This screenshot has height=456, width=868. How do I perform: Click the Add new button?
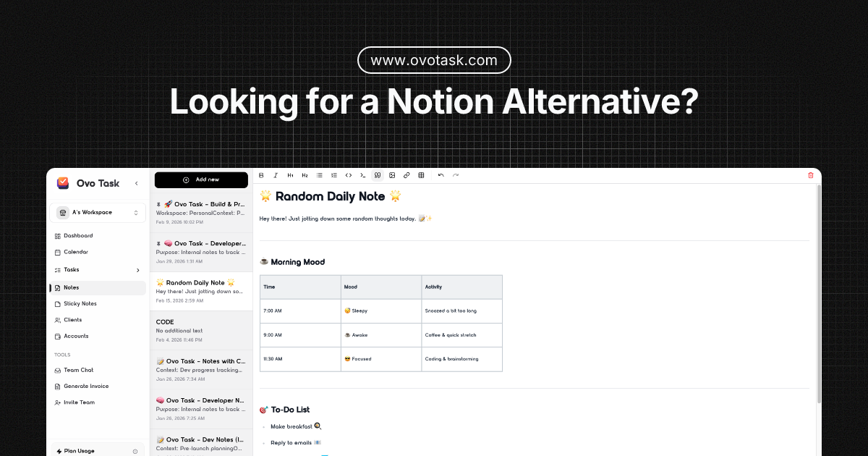(x=201, y=179)
